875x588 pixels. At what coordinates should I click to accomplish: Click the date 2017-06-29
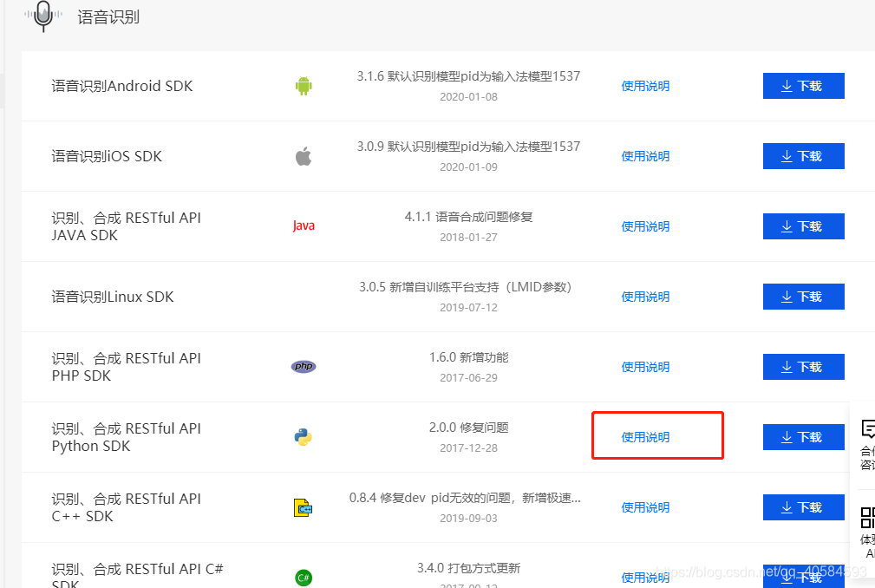[469, 378]
